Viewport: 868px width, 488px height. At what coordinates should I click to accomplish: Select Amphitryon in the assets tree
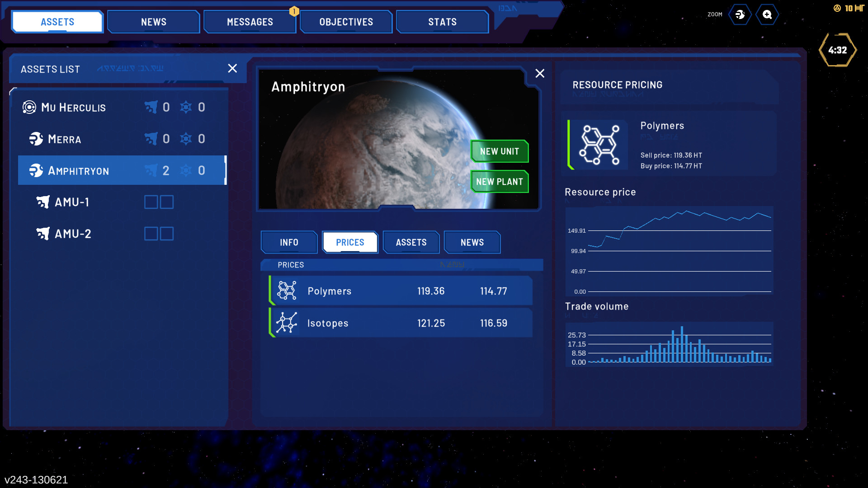pyautogui.click(x=79, y=171)
